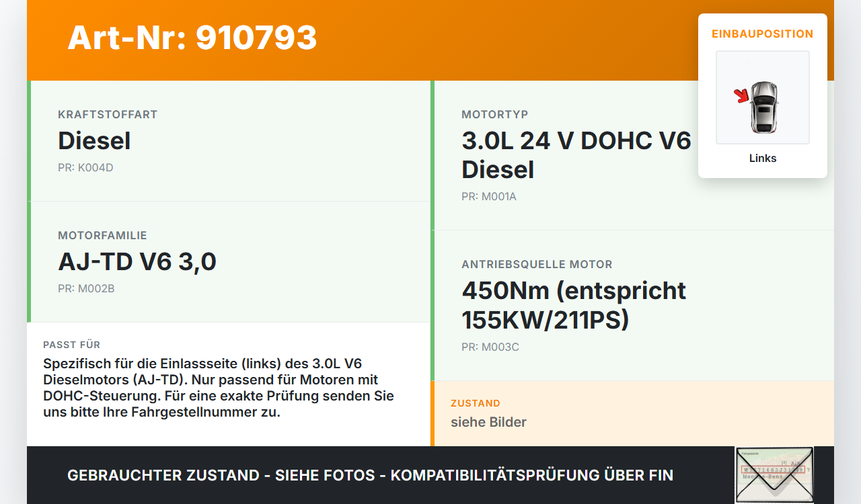Select the KRAFTSTOFFART label
The width and height of the screenshot is (861, 504).
coord(108,114)
